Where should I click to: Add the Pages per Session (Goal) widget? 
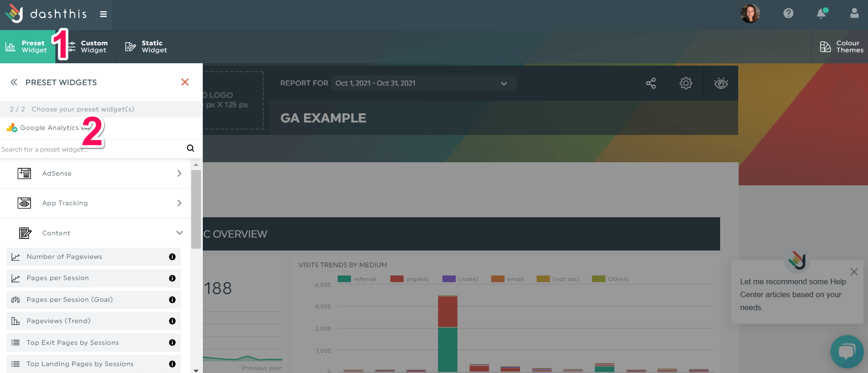tap(93, 300)
